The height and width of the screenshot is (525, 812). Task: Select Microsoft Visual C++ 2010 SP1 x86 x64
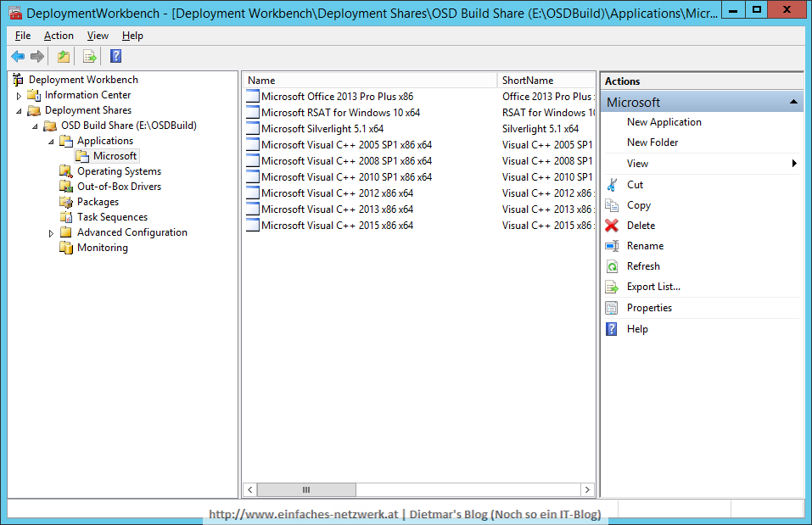click(x=346, y=177)
